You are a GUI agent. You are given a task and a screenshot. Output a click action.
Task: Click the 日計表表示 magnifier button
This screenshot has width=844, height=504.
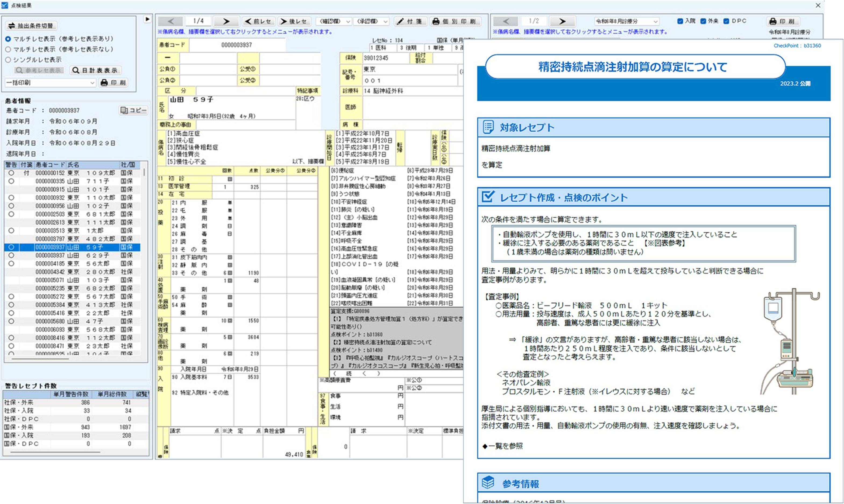[x=95, y=70]
